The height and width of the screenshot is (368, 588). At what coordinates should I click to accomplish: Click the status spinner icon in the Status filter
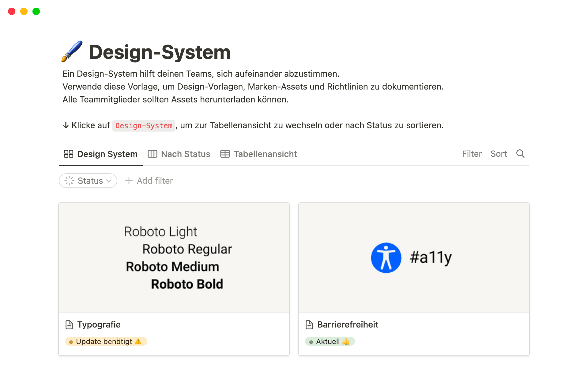point(69,181)
